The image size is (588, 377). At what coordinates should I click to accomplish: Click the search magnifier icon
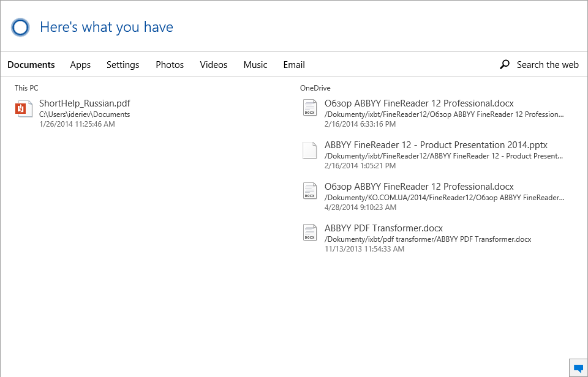pyautogui.click(x=505, y=64)
